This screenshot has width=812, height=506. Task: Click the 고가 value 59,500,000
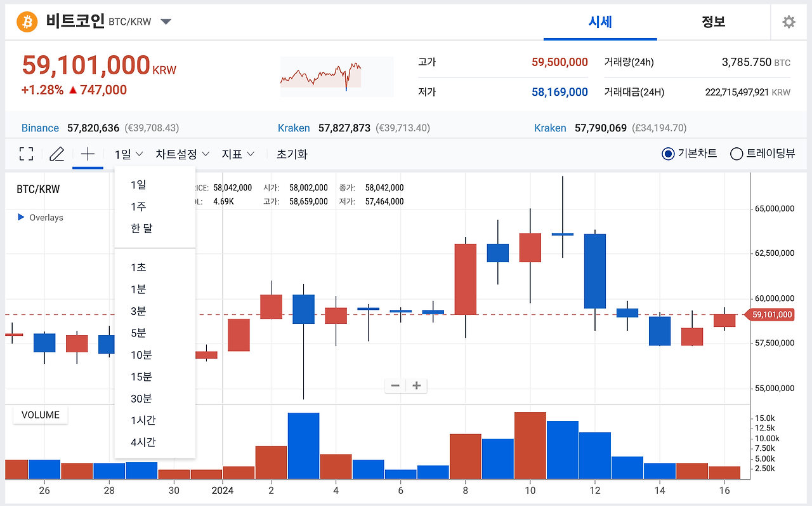pos(560,62)
